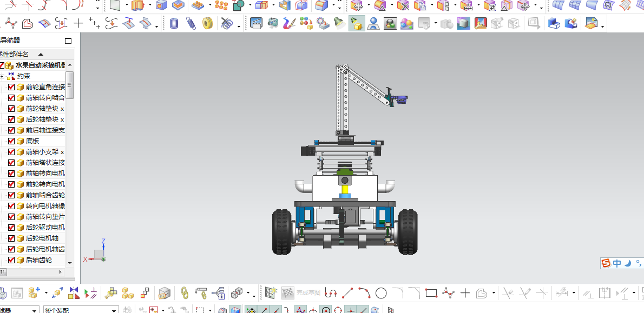Select the red heart-shaped curve tool
The height and width of the screenshot is (313, 644).
(x=27, y=23)
